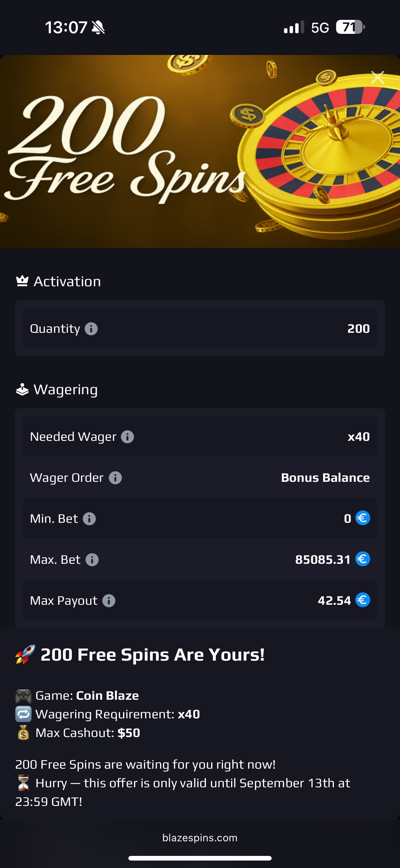The height and width of the screenshot is (868, 400).
Task: Tap the info icon beside Quantity
Action: (x=91, y=328)
